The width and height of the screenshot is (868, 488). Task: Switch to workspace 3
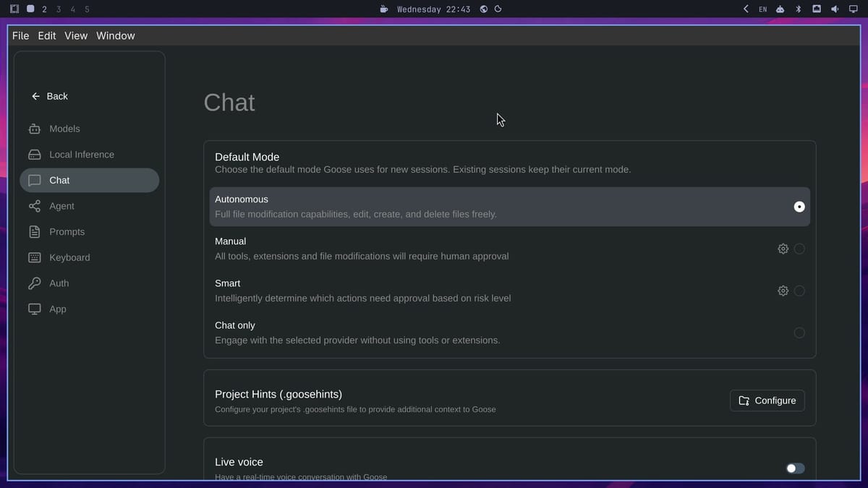59,9
